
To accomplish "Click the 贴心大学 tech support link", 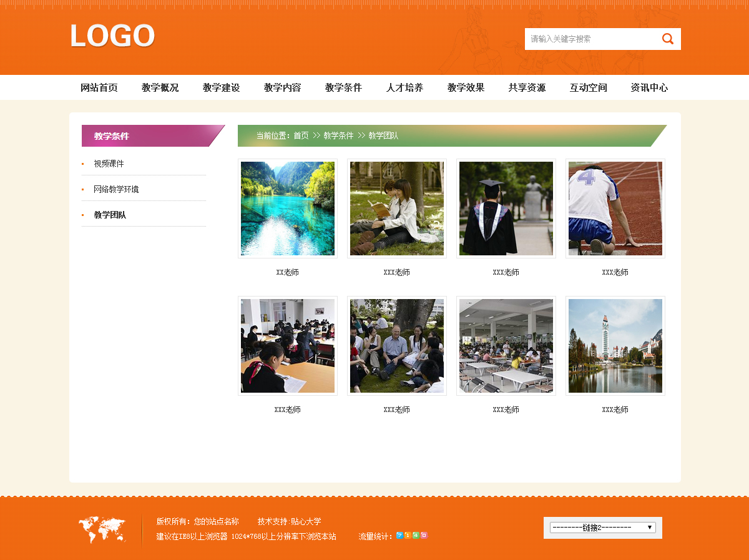I will 306,522.
